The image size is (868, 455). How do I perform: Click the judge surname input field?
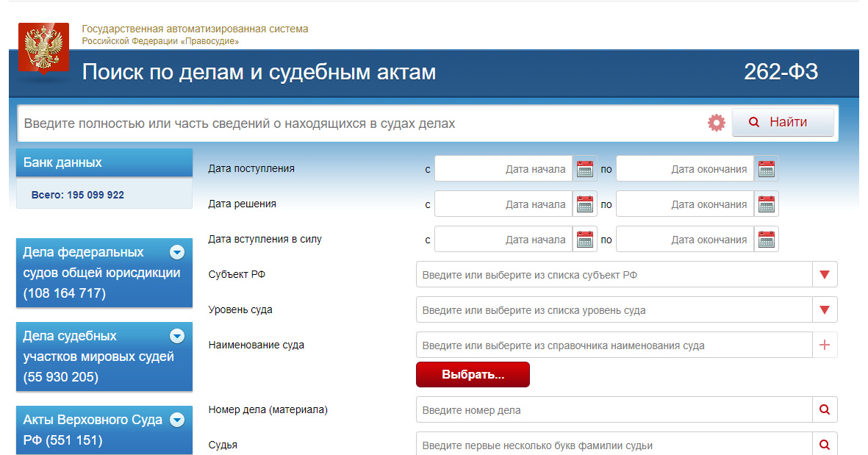point(614,445)
